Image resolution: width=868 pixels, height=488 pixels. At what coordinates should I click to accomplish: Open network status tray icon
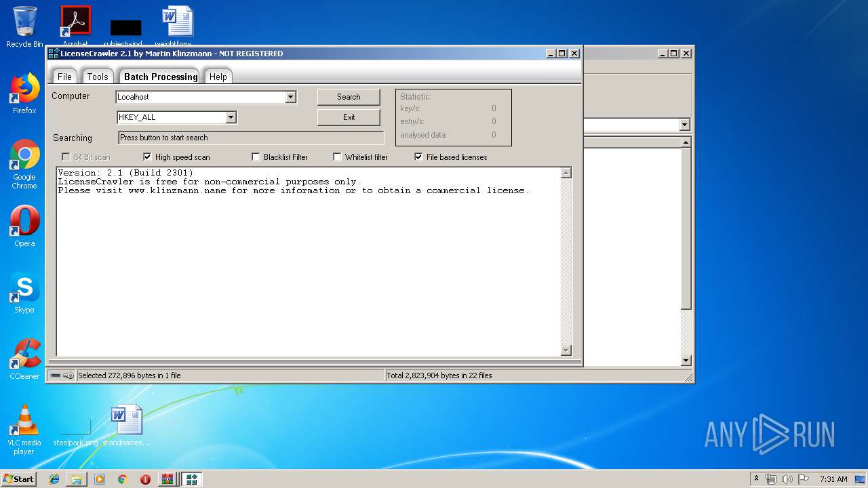coord(771,479)
